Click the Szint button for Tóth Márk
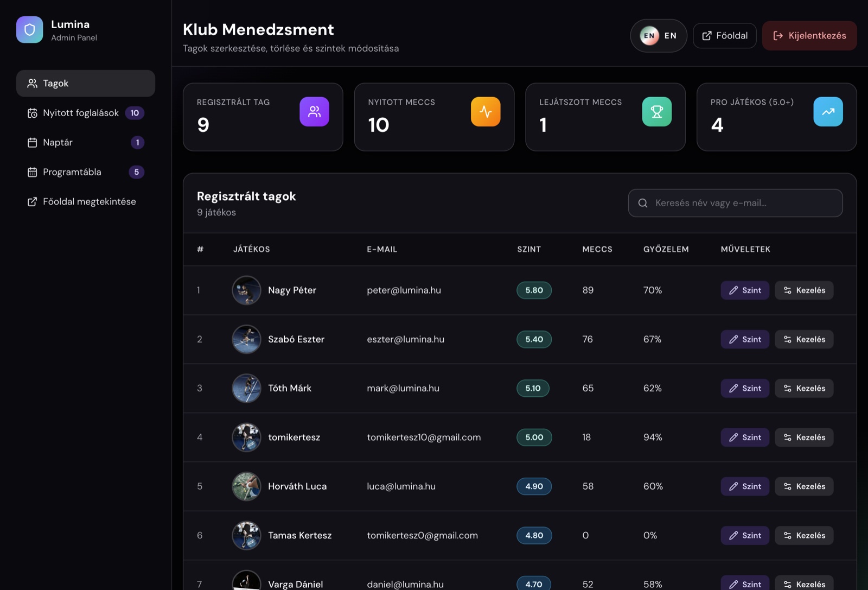This screenshot has width=868, height=590. 745,388
